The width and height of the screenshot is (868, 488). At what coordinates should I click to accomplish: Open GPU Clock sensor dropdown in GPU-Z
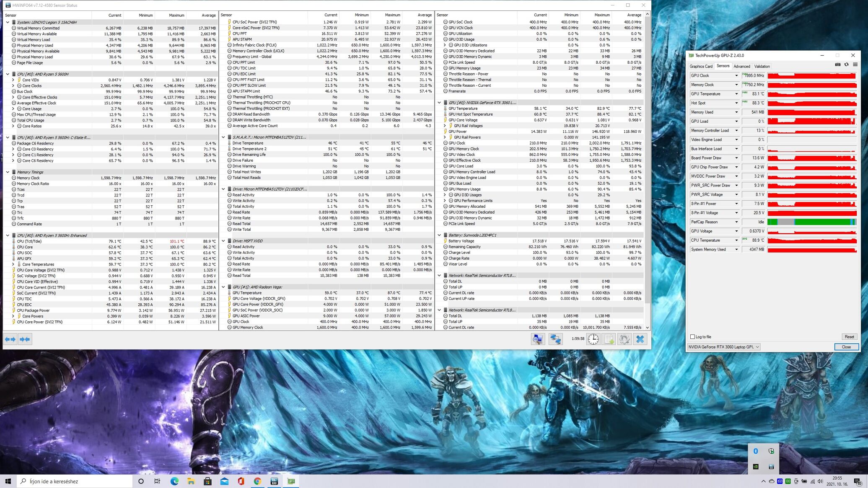pos(736,76)
